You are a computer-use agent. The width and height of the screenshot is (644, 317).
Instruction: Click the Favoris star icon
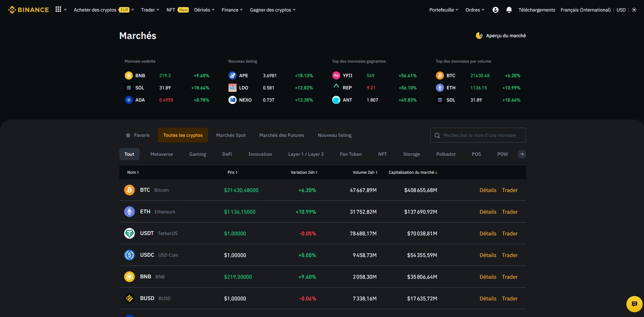(128, 135)
